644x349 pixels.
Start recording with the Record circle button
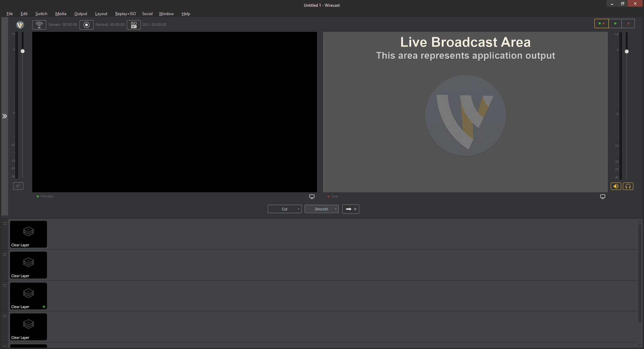[x=87, y=25]
